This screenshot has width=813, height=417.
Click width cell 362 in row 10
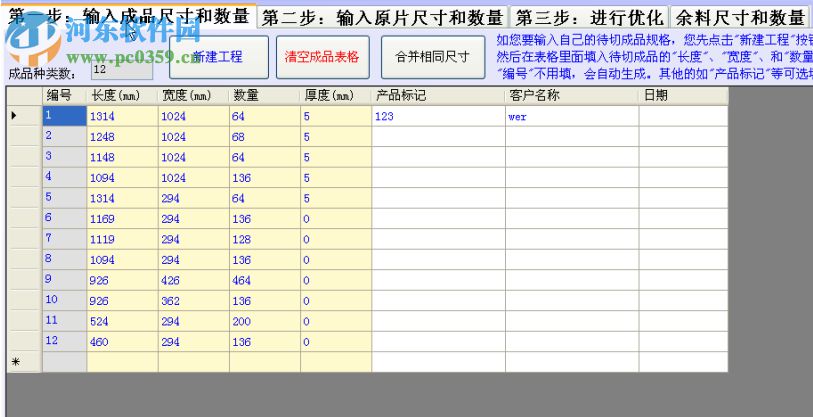click(x=193, y=300)
